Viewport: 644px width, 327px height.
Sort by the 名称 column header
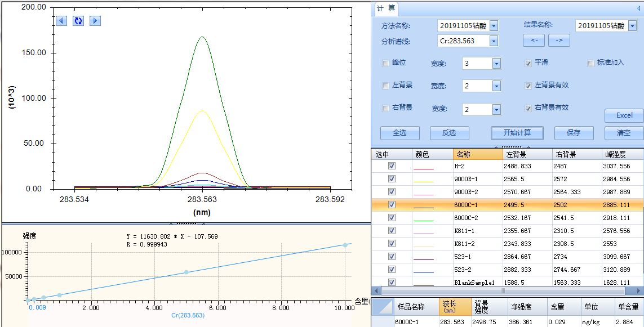(x=477, y=154)
